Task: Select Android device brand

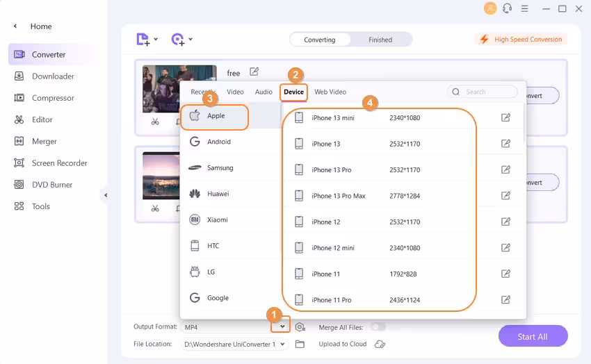Action: click(x=231, y=142)
